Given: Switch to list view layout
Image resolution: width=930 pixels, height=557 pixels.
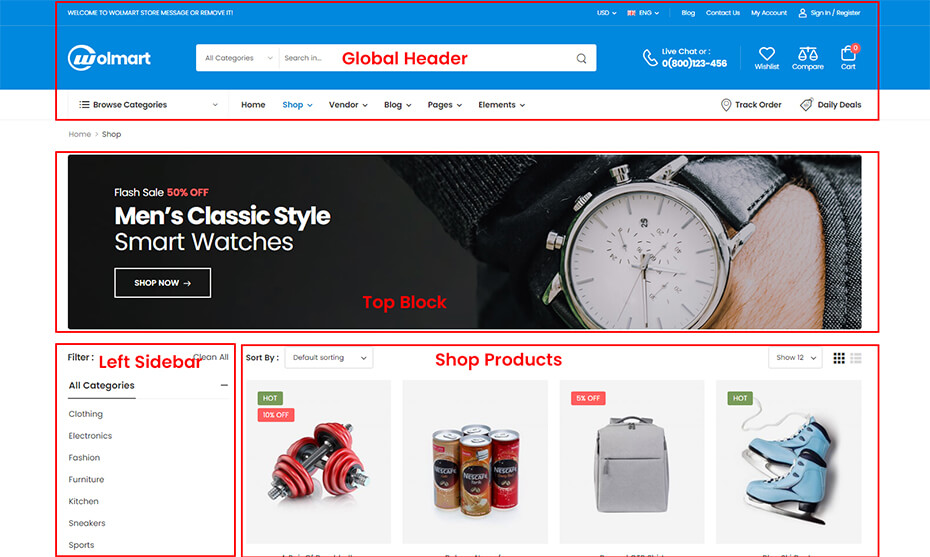Looking at the screenshot, I should [855, 358].
